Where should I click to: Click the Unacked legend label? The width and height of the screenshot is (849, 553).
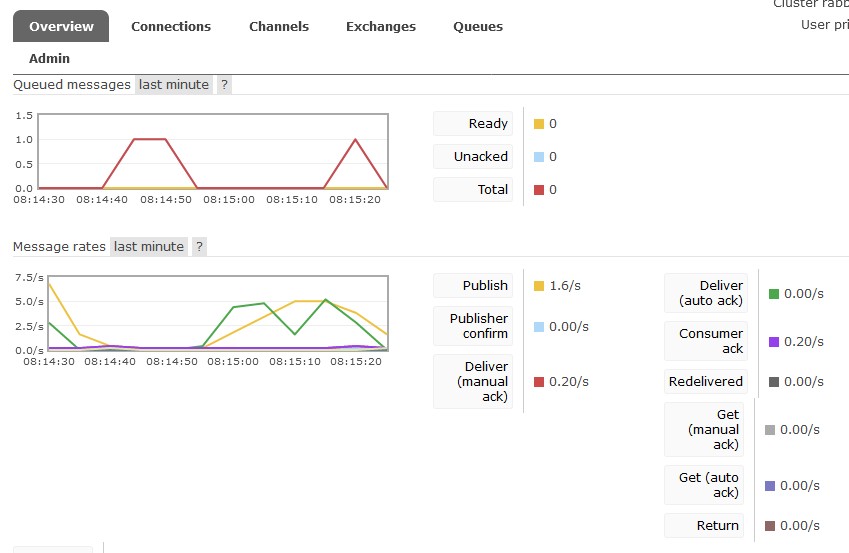(x=473, y=157)
